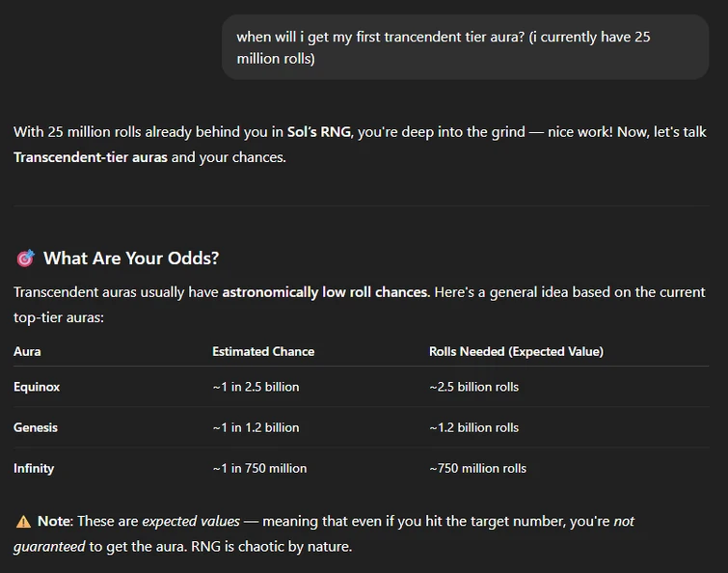Click the "~1 in 1.2 billion" cell

click(x=256, y=427)
